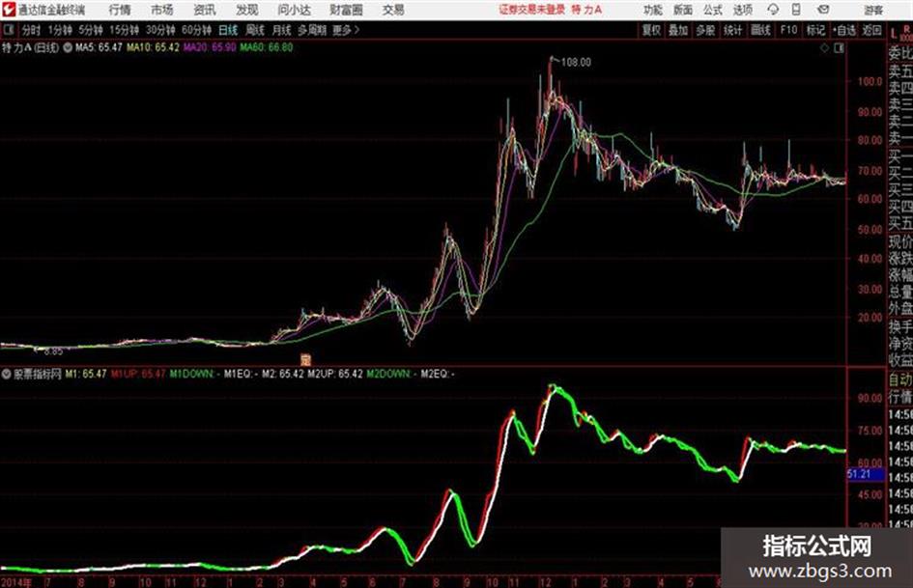
Task: Open the 公式 menu
Action: [x=713, y=10]
